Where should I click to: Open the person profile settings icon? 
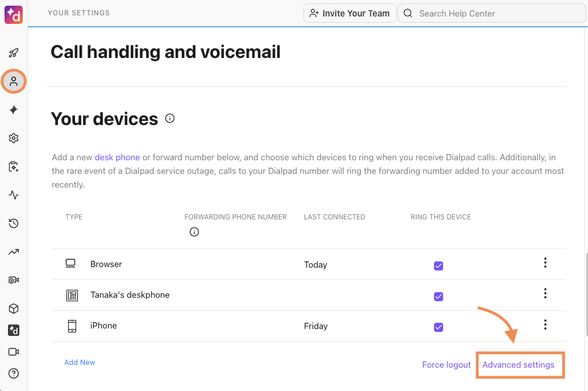coord(14,81)
